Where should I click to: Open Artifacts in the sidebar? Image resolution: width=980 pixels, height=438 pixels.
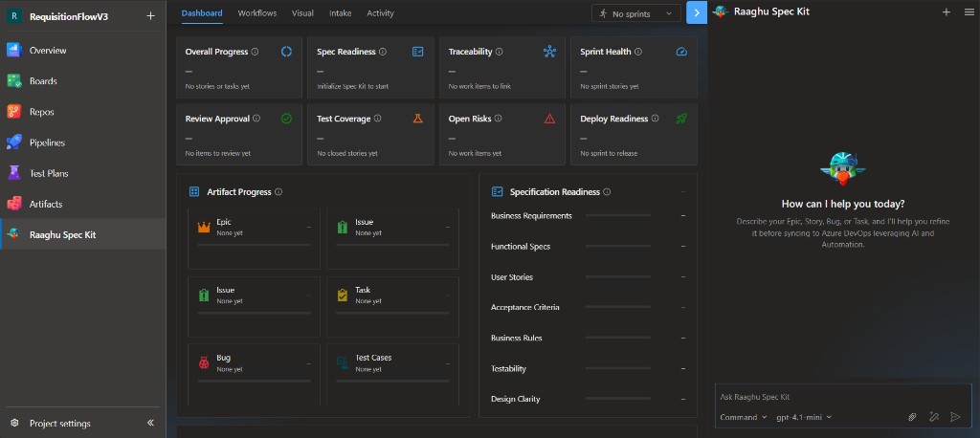(x=82, y=204)
